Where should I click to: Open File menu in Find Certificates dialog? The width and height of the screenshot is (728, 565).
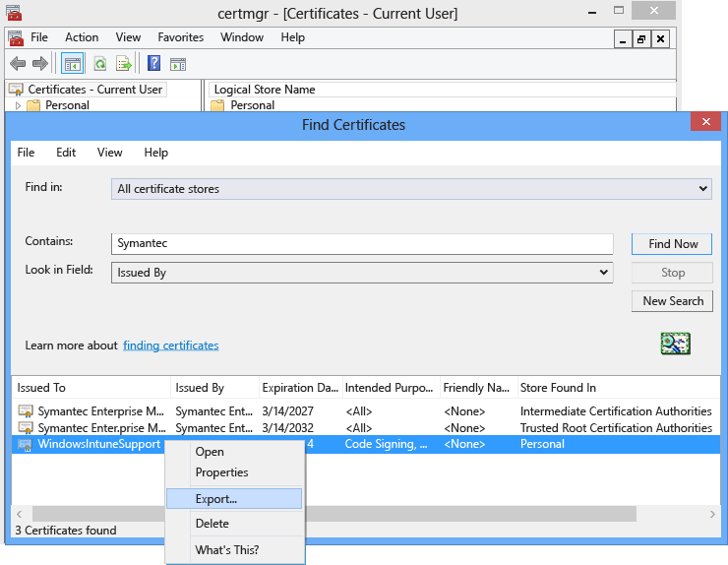pyautogui.click(x=26, y=153)
